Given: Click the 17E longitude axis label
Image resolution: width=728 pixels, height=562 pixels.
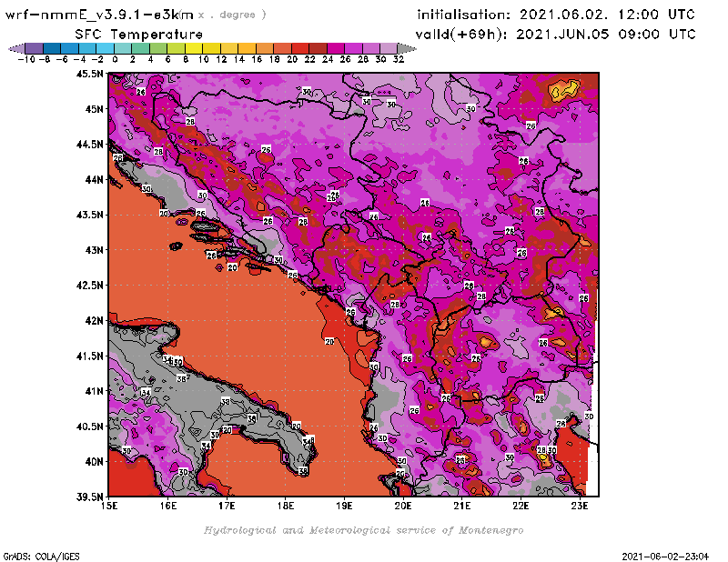Looking at the screenshot, I should coord(227,506).
